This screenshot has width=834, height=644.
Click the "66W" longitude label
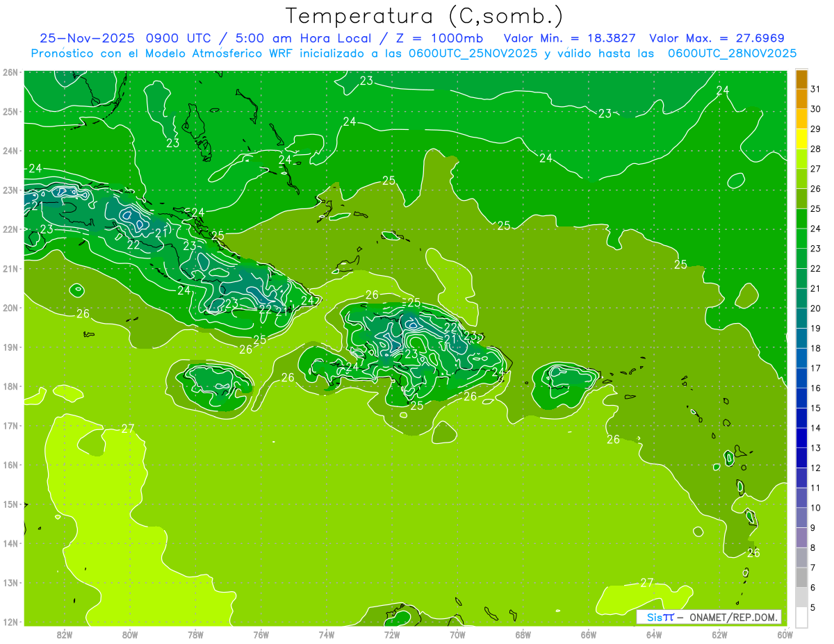tap(589, 634)
